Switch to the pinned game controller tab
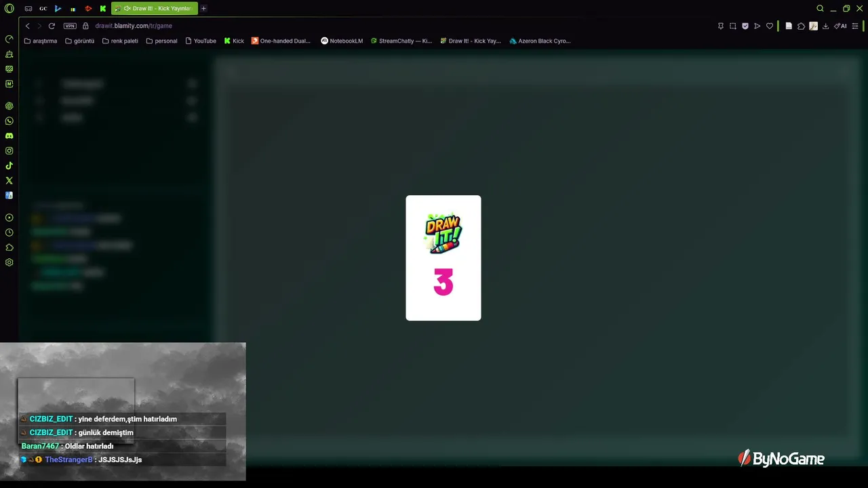Screen dimensions: 868x488 28,9
